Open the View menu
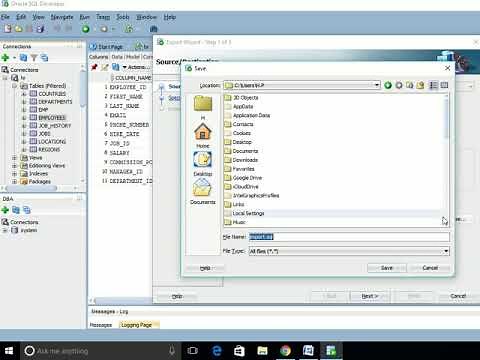 [x=38, y=17]
